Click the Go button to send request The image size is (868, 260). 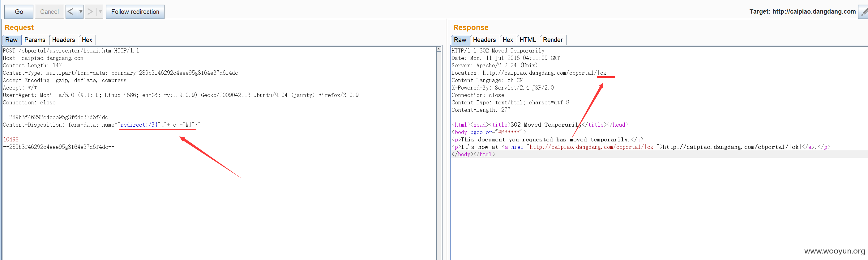coord(19,12)
